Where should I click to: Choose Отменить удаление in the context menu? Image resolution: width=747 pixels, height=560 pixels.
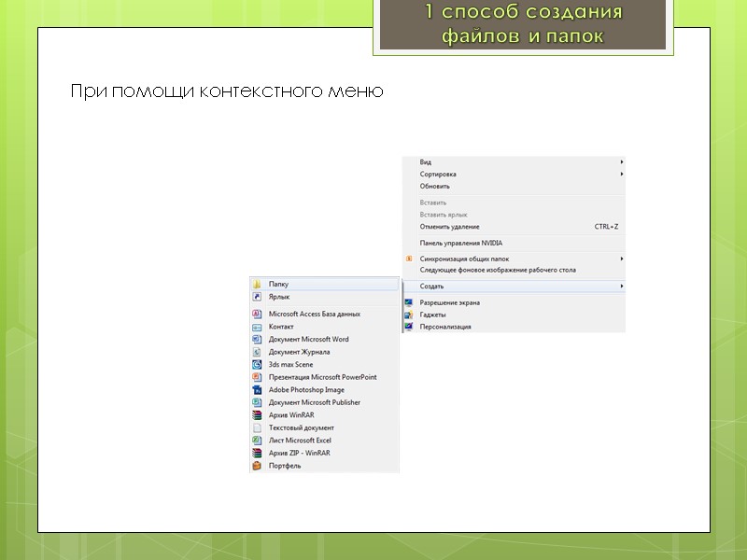coord(514,227)
